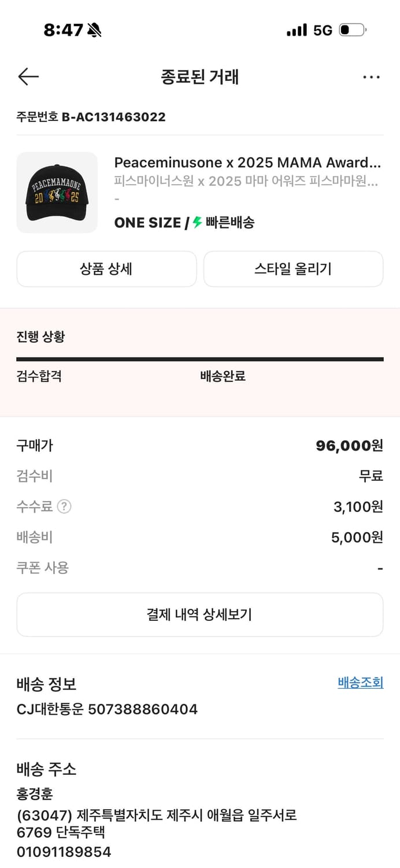Click the 배송조회 tracking link
Screen dimensions: 400x868
pyautogui.click(x=360, y=682)
